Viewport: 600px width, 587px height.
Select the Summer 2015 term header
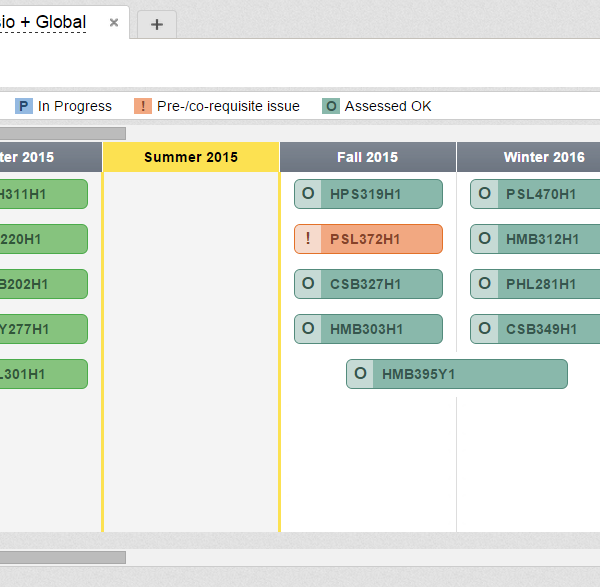coord(191,157)
